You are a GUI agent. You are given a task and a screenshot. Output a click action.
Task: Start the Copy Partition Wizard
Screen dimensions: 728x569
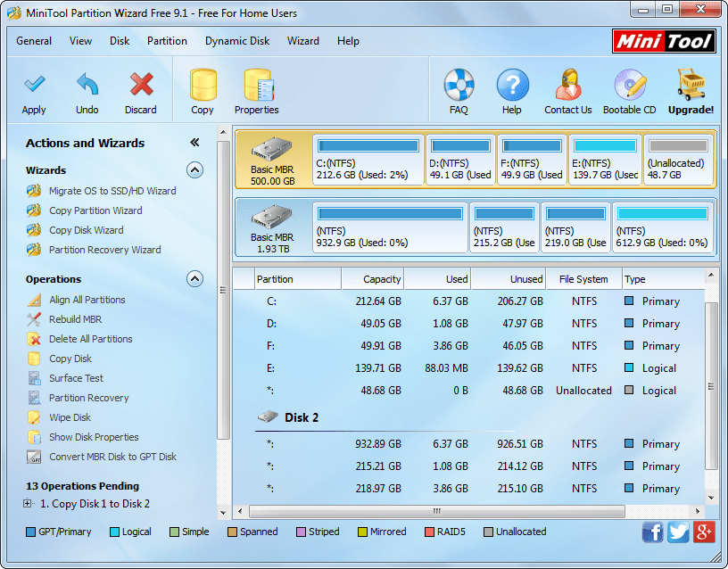tap(95, 210)
